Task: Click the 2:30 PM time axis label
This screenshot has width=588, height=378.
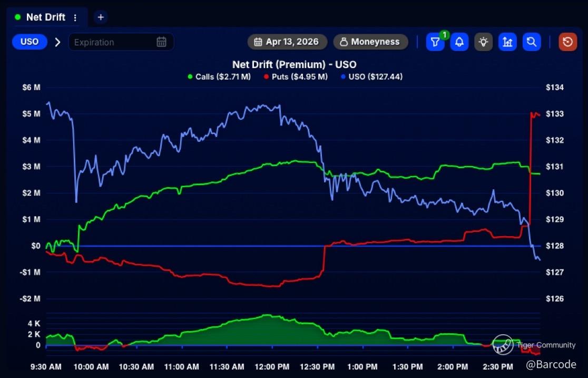Action: tap(498, 367)
